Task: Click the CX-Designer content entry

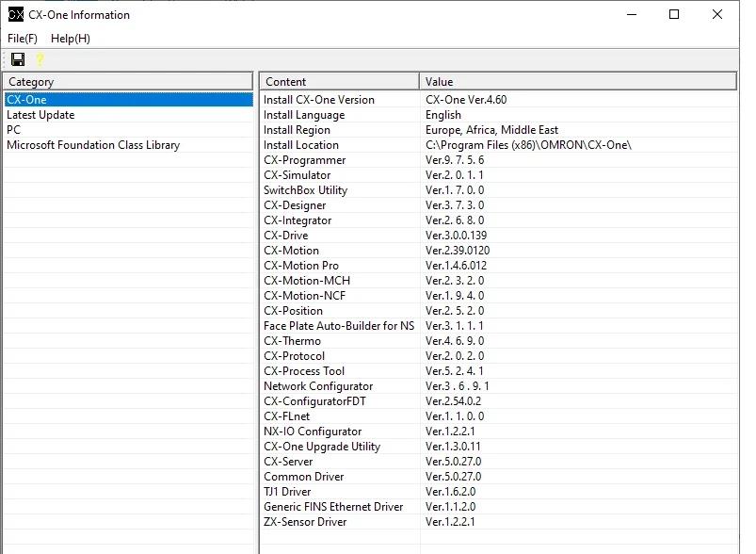Action: click(295, 205)
